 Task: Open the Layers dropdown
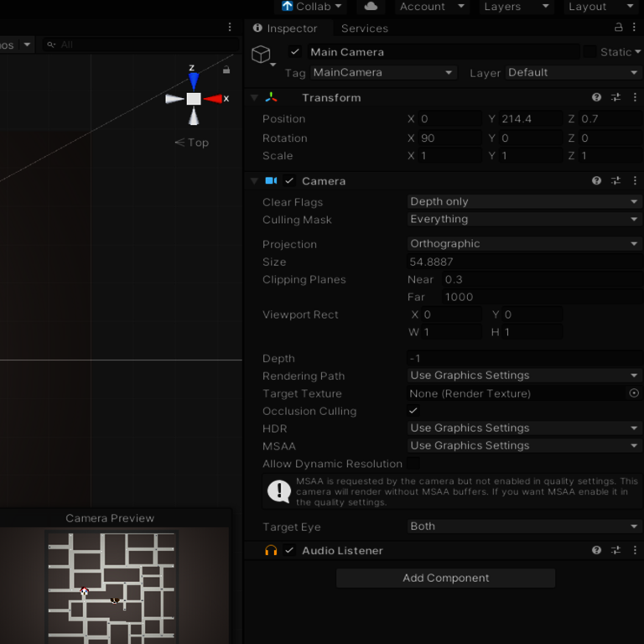point(516,7)
